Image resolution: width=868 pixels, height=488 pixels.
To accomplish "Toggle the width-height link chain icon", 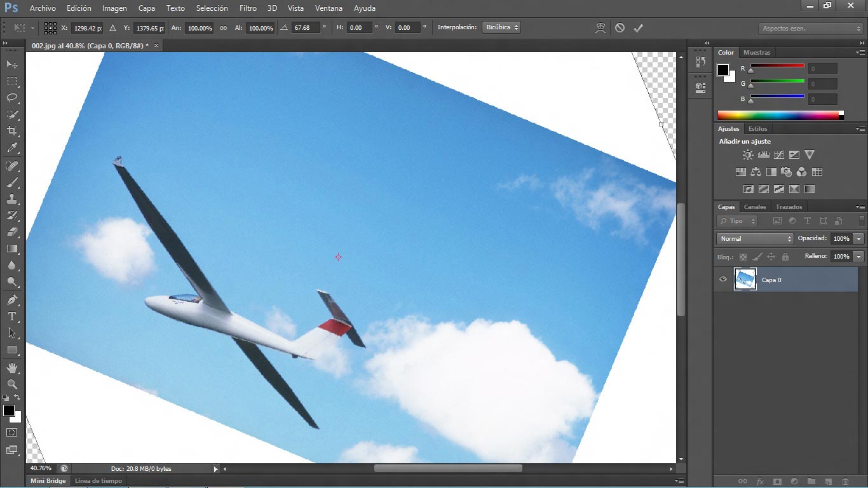I will [x=223, y=28].
